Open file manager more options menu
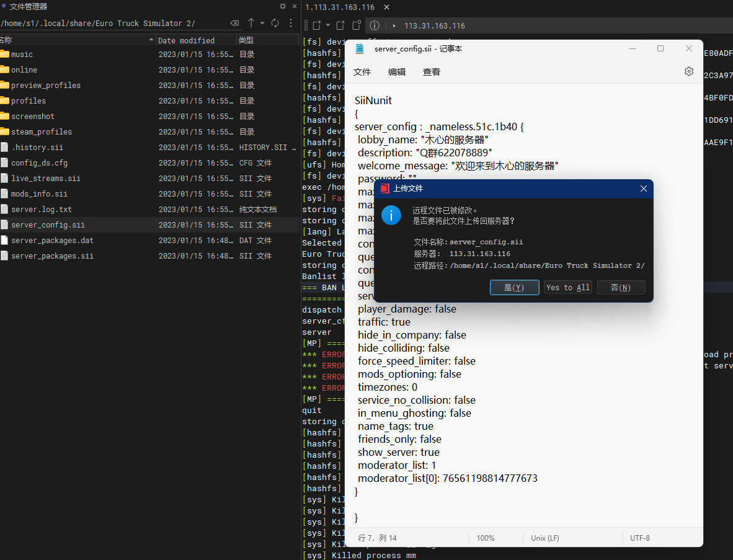Image resolution: width=733 pixels, height=560 pixels. (291, 23)
